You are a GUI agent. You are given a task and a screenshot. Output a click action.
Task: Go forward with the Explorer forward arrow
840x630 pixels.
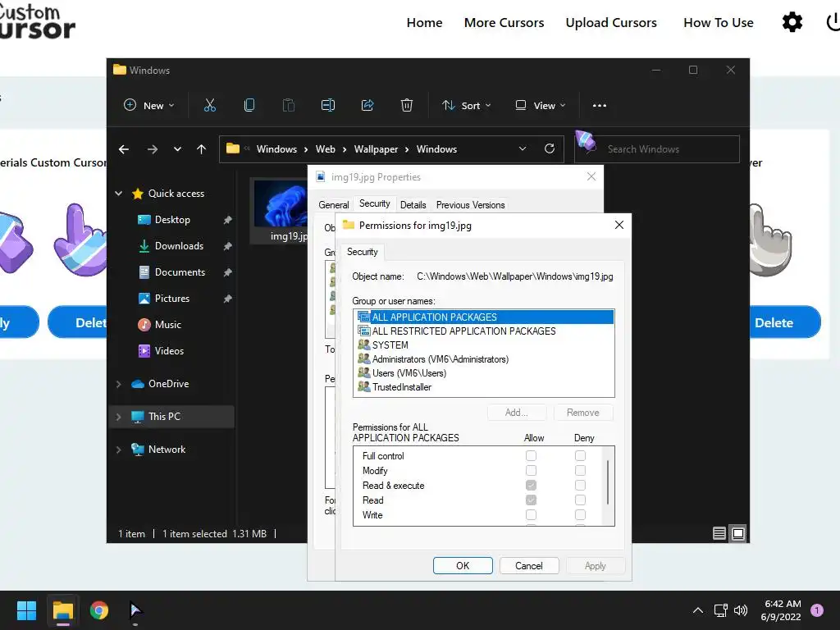tap(152, 149)
